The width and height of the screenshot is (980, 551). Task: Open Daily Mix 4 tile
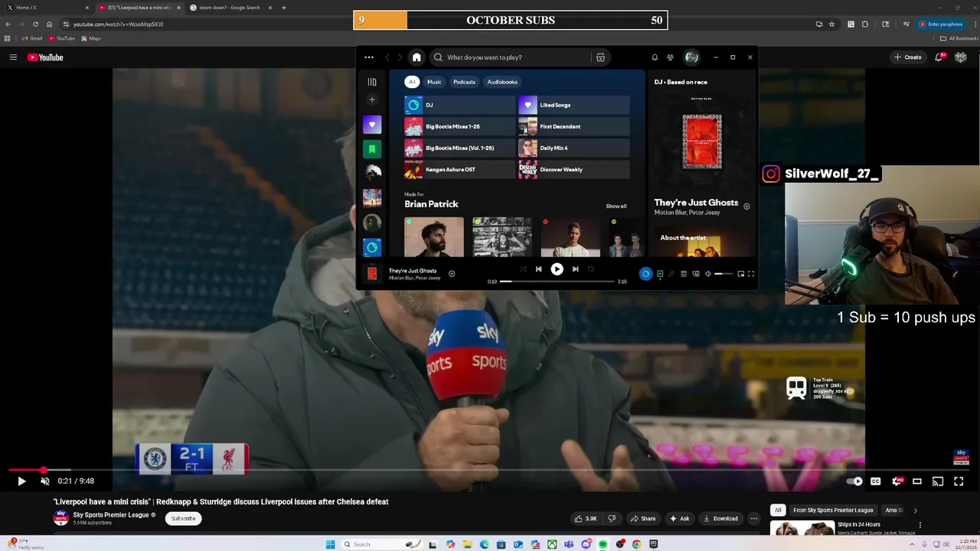point(574,148)
